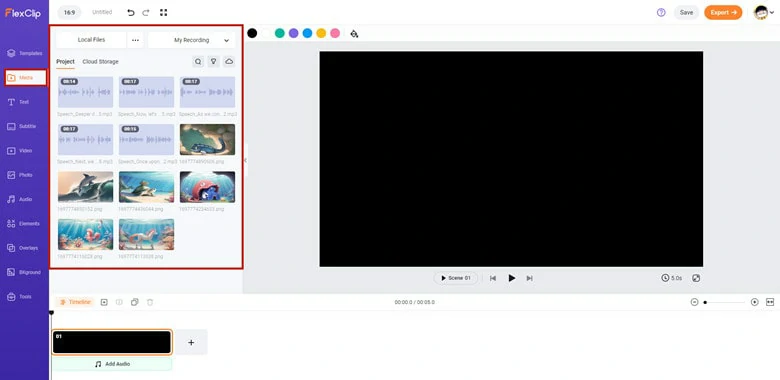Click the Export button

723,12
